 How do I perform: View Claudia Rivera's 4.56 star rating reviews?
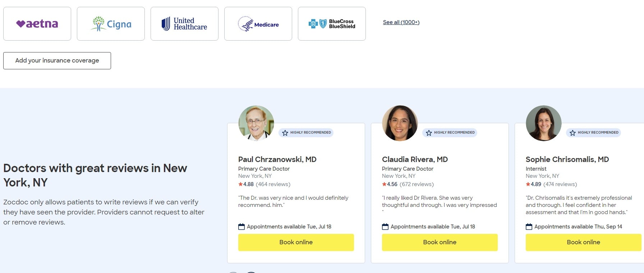[x=408, y=184]
